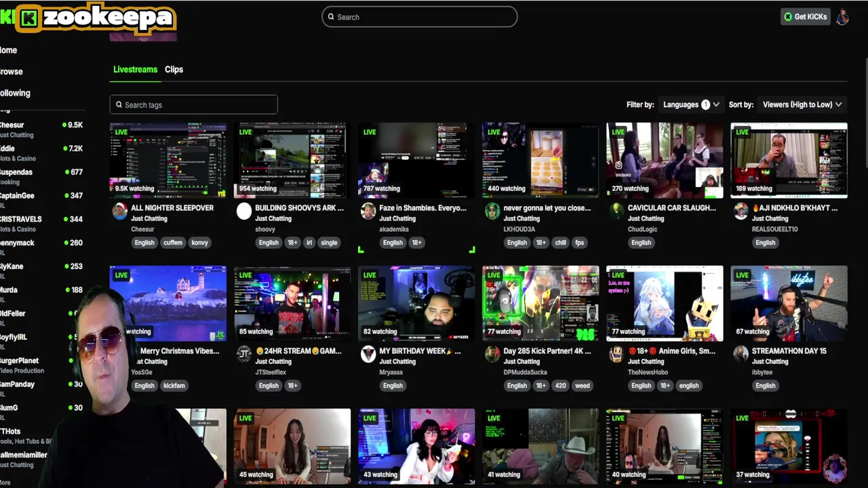Open the stream thumbnail with 43 watching
868x488 pixels.
click(416, 446)
